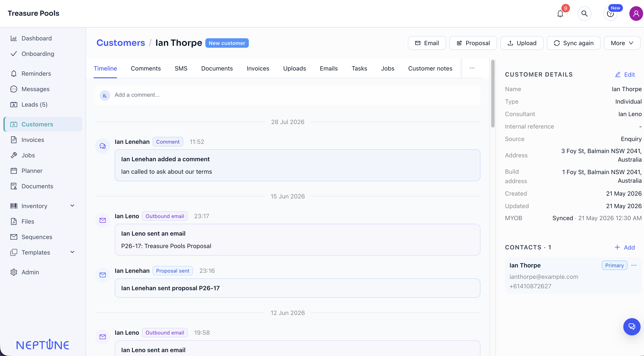Click the Planner calendar icon

(x=14, y=170)
